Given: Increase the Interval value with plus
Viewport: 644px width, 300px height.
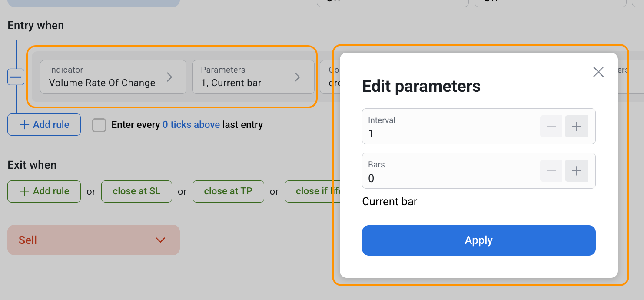Looking at the screenshot, I should pyautogui.click(x=576, y=127).
